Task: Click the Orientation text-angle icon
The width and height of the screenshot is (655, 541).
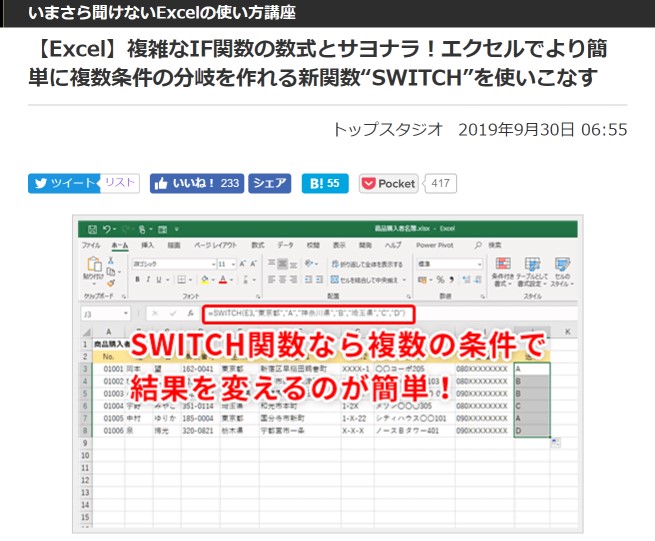Action: tap(309, 264)
